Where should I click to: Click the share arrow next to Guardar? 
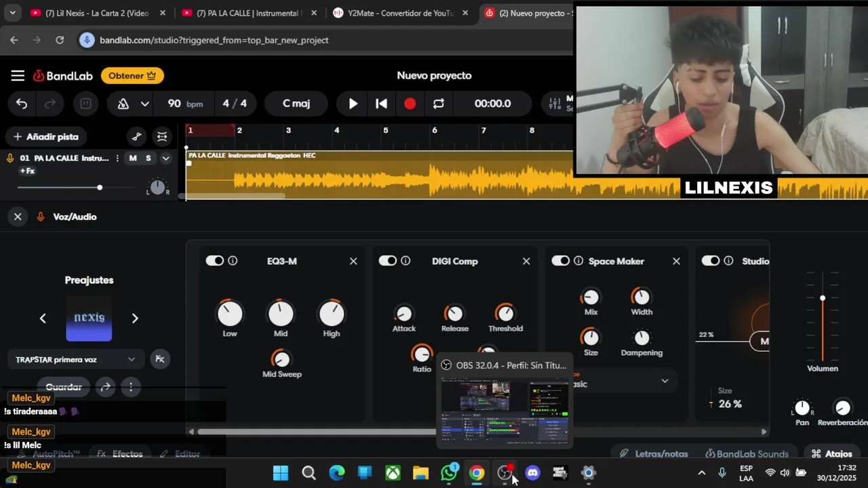point(105,387)
